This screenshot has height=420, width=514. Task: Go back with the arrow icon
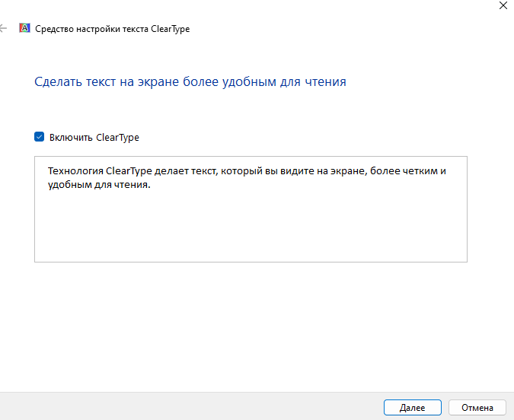[x=3, y=28]
